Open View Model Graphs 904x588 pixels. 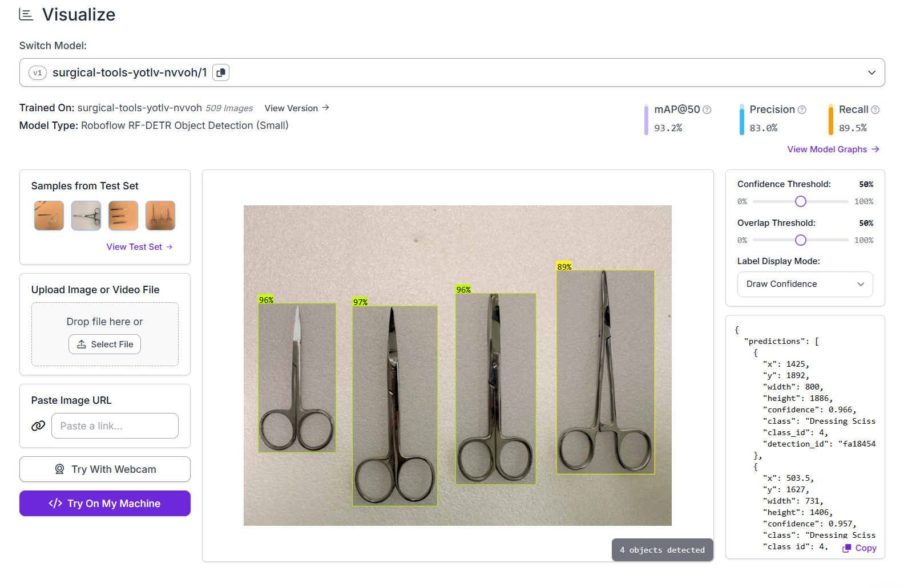click(833, 149)
